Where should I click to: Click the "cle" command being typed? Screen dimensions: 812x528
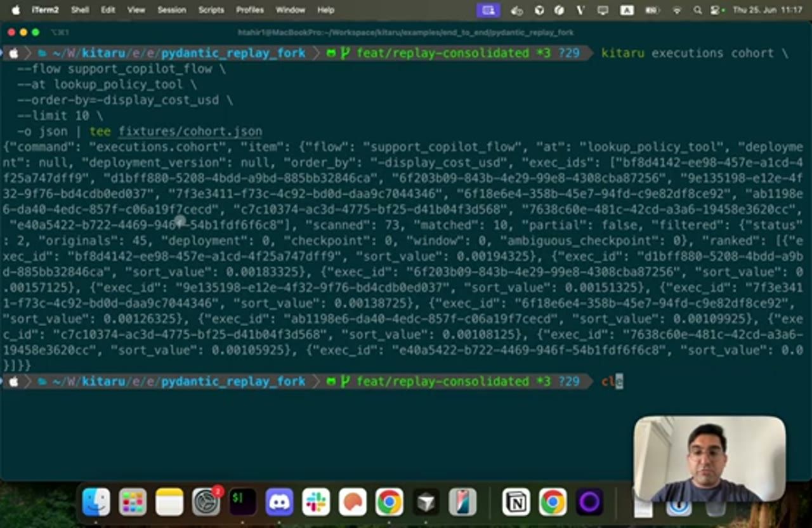[612, 381]
